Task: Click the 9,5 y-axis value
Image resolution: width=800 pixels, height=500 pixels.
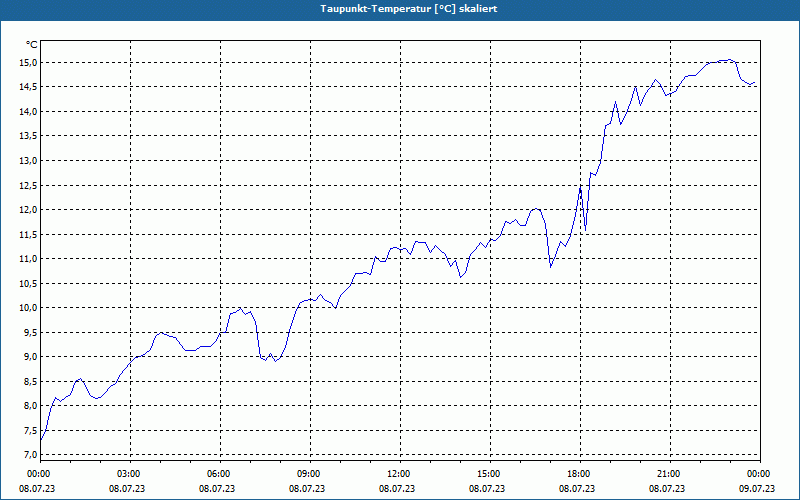Action: pos(31,332)
